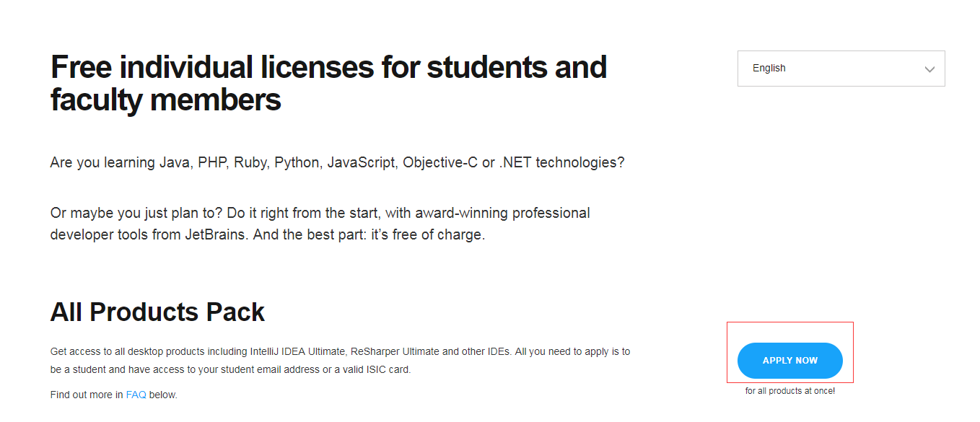Click the 'Find out more in' text
This screenshot has width=980, height=422.
pos(87,395)
